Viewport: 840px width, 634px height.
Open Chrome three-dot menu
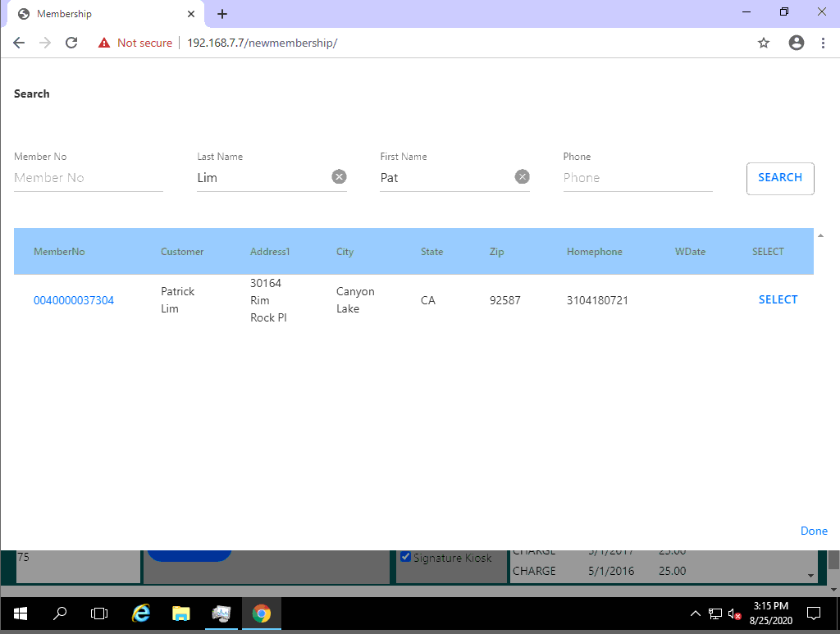point(823,43)
